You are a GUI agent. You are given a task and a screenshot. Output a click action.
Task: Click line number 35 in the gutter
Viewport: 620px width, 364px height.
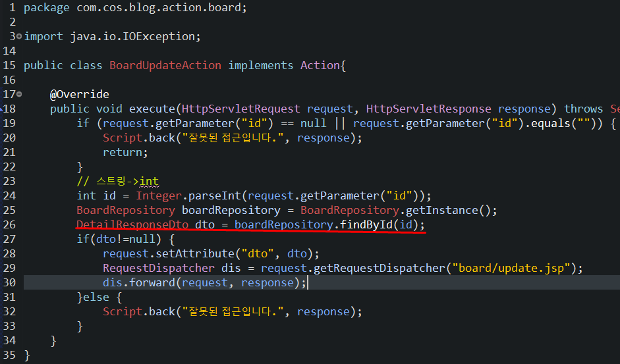pos(9,355)
